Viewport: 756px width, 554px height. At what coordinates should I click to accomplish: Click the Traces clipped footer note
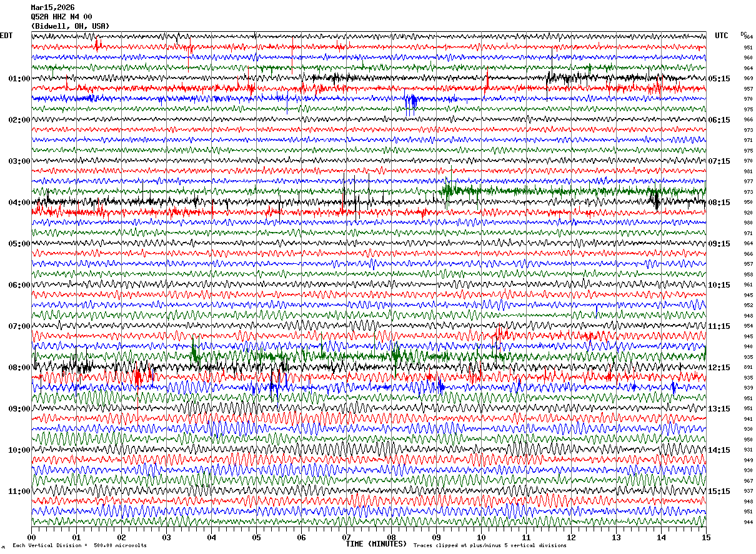490,546
